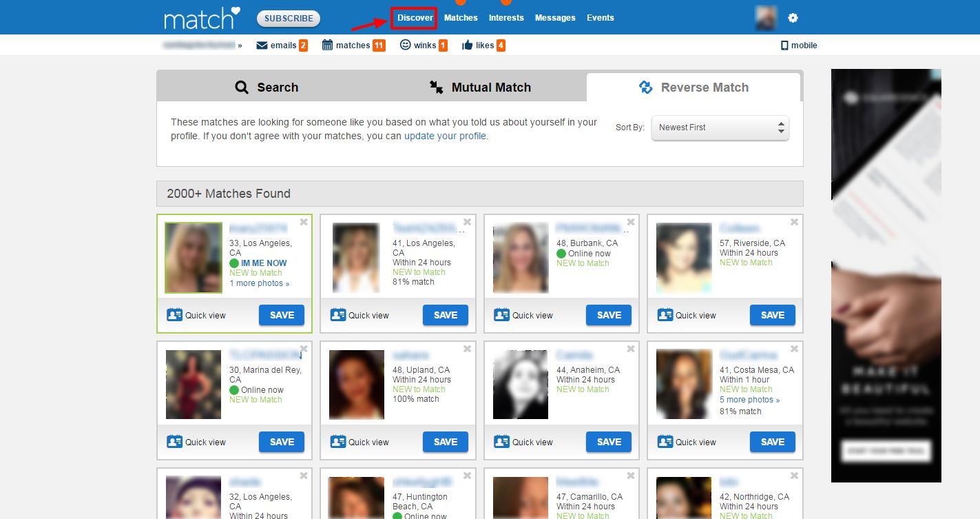Open the Matches menu item
The height and width of the screenshot is (519, 980).
(x=461, y=18)
